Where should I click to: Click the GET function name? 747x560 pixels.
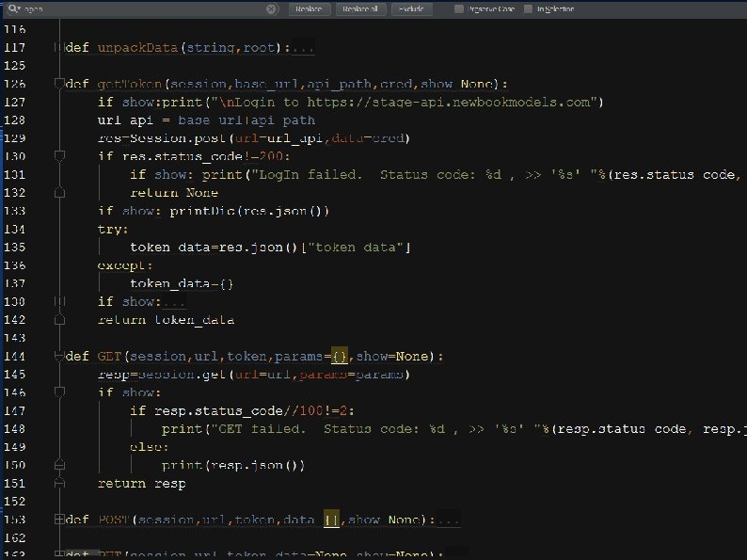pyautogui.click(x=109, y=356)
